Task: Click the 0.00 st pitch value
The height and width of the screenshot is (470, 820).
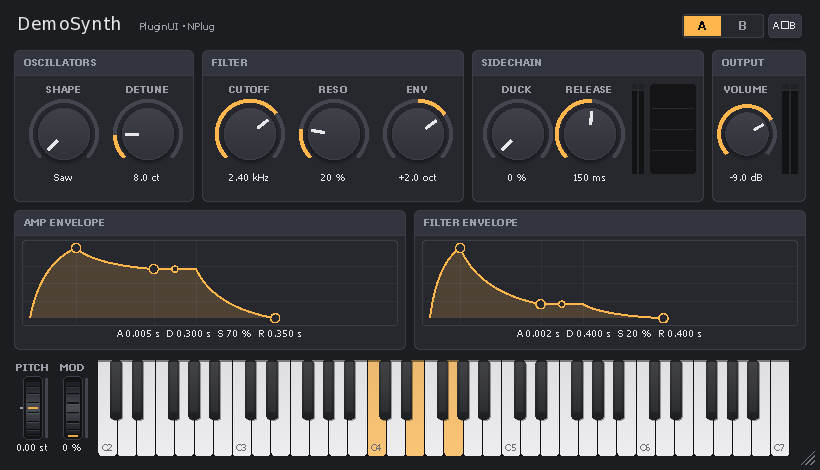Action: tap(32, 448)
